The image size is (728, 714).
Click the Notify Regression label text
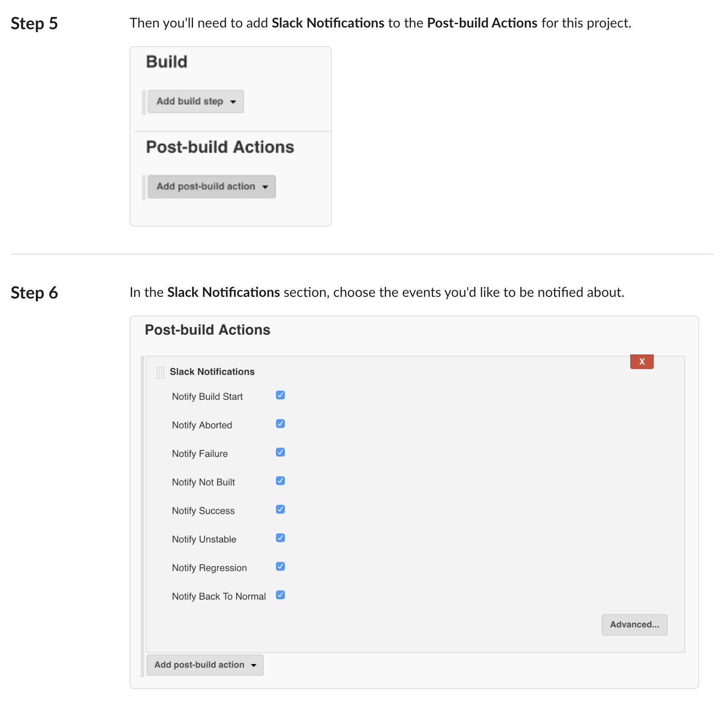coord(209,568)
